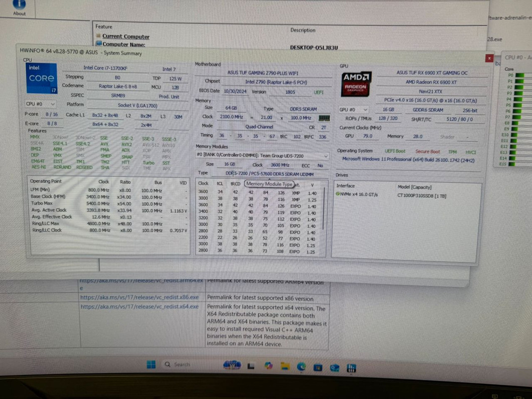Select the CT1000P310SSD8 drive entry
Viewport: 532px width, 399px height.
tap(421, 196)
